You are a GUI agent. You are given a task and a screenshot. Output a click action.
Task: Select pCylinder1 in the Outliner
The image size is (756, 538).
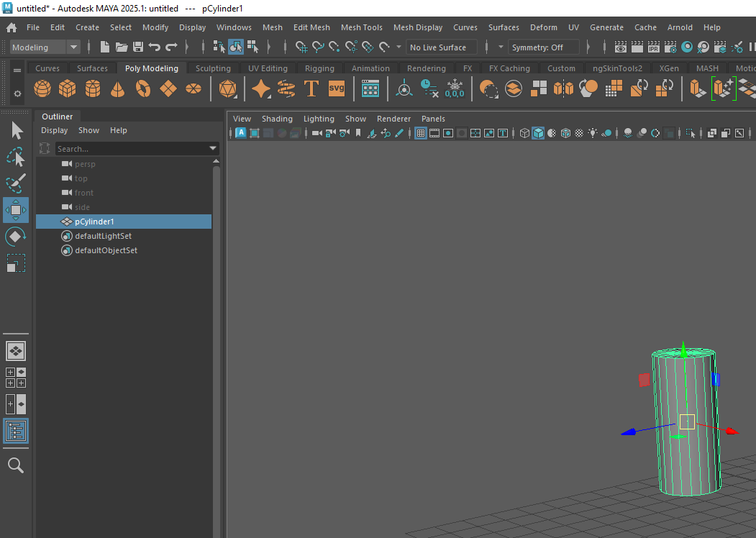tap(124, 222)
